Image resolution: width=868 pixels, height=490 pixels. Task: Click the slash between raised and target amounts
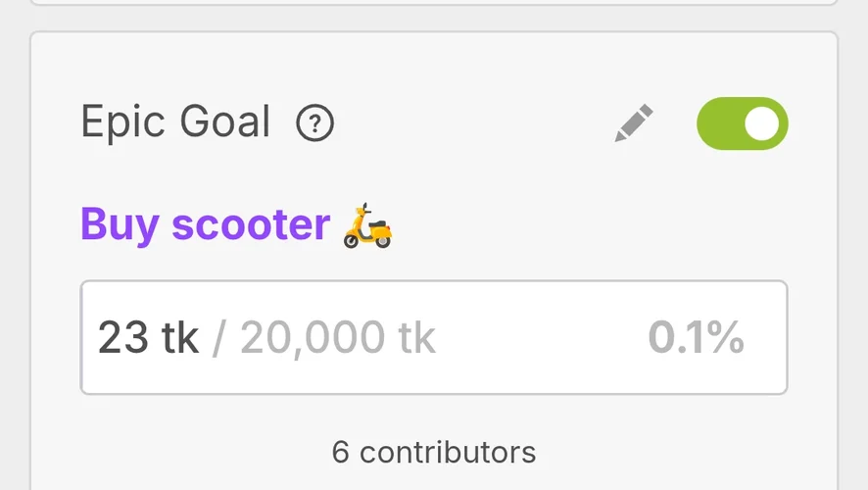219,338
